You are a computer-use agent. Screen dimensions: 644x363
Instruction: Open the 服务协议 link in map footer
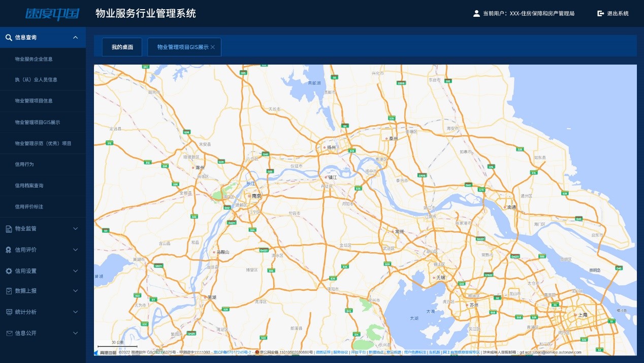pos(340,352)
